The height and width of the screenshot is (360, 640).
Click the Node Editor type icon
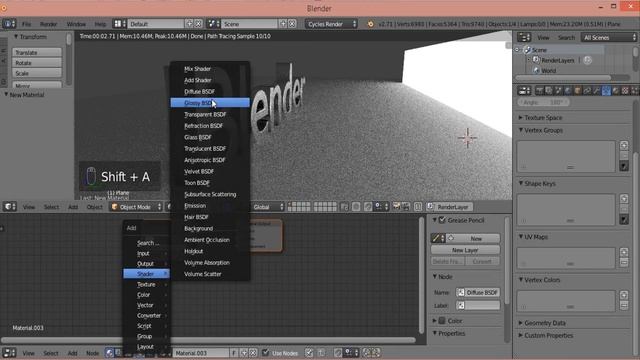tap(9, 353)
